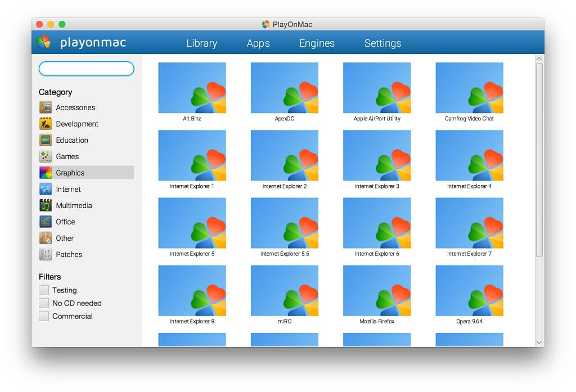Choose the Apple AirPort Utility thumbnail
The height and width of the screenshot is (392, 576).
pos(377,88)
